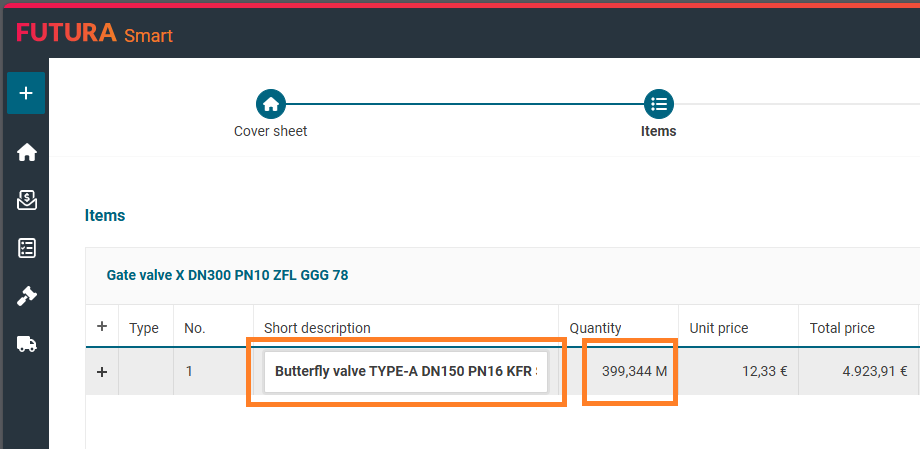The height and width of the screenshot is (449, 920).
Task: Go to the Cover sheet step label
Action: pyautogui.click(x=271, y=131)
